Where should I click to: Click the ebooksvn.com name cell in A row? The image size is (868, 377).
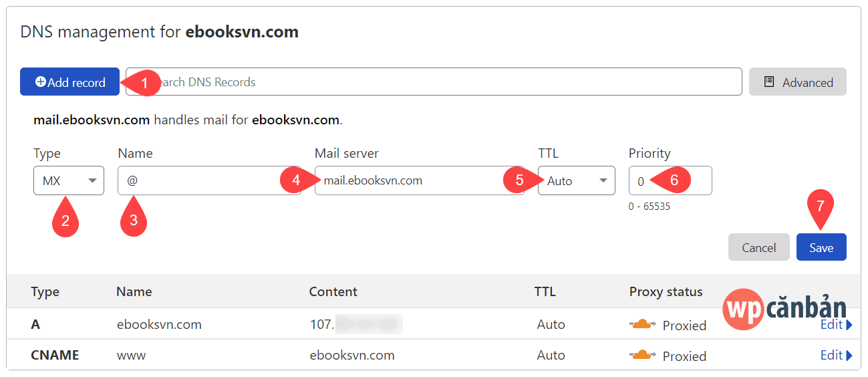click(x=159, y=325)
